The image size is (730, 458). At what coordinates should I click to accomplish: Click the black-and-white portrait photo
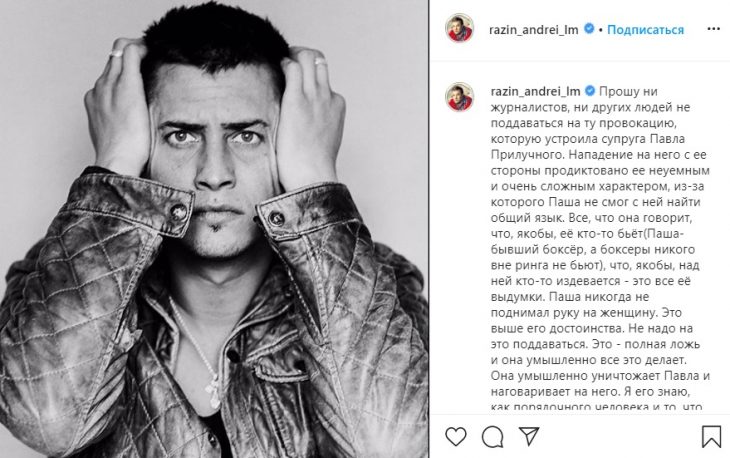[x=214, y=229]
